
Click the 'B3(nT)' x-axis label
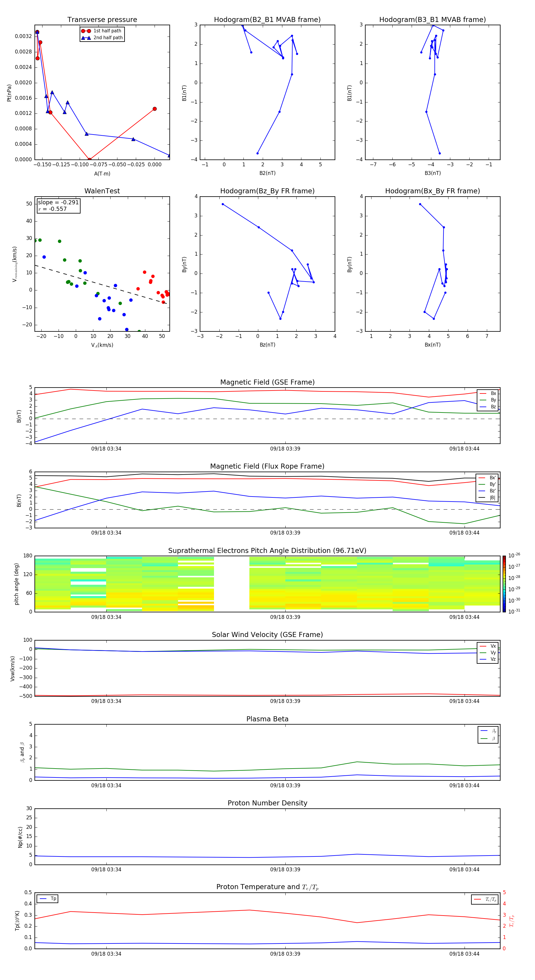click(x=432, y=173)
